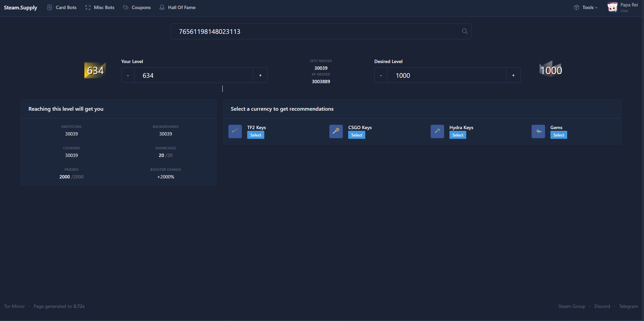The image size is (644, 321).
Task: Click the Backgrounds 30039 value
Action: pyautogui.click(x=166, y=134)
